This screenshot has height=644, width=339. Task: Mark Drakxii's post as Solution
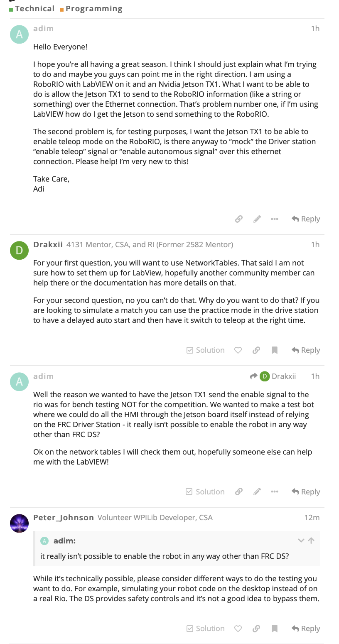pos(205,350)
